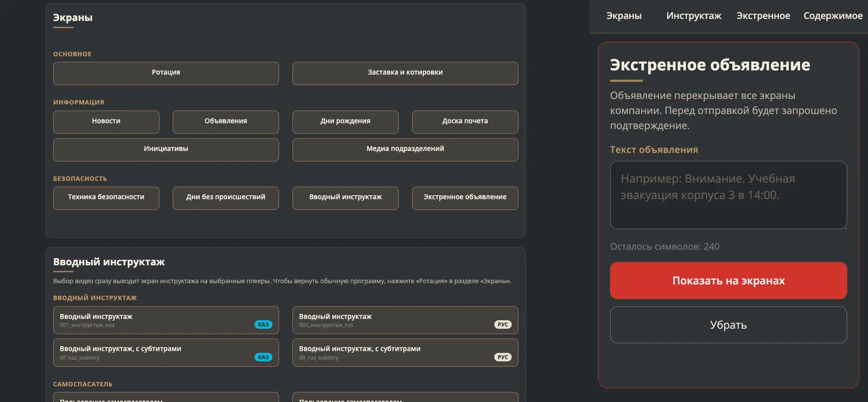Focus the announcement text input field

[729, 195]
